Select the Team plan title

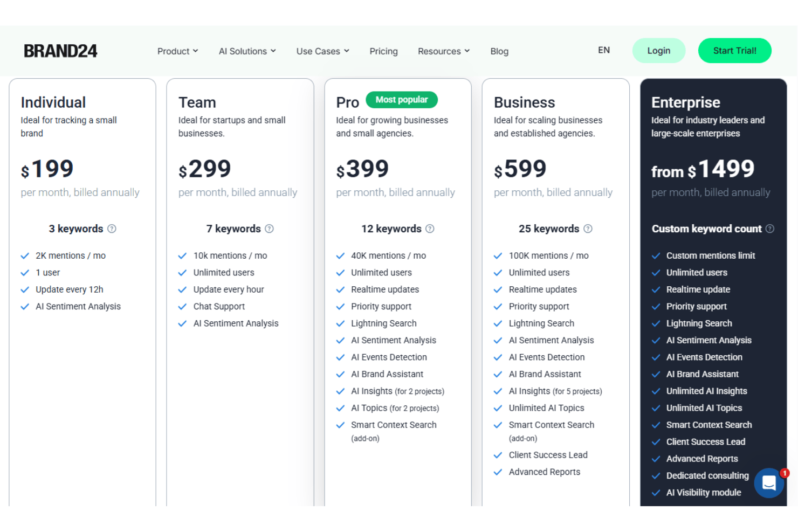[197, 102]
